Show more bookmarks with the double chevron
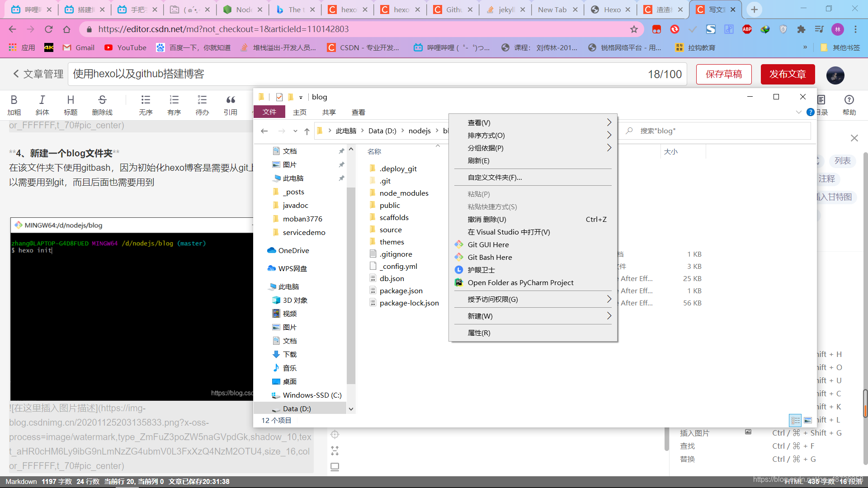This screenshot has width=868, height=488. coord(805,47)
